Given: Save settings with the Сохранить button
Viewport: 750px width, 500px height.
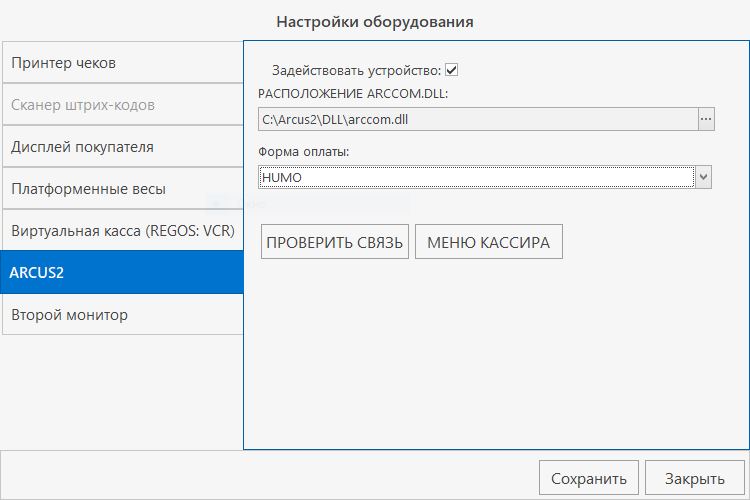Looking at the screenshot, I should tap(589, 478).
